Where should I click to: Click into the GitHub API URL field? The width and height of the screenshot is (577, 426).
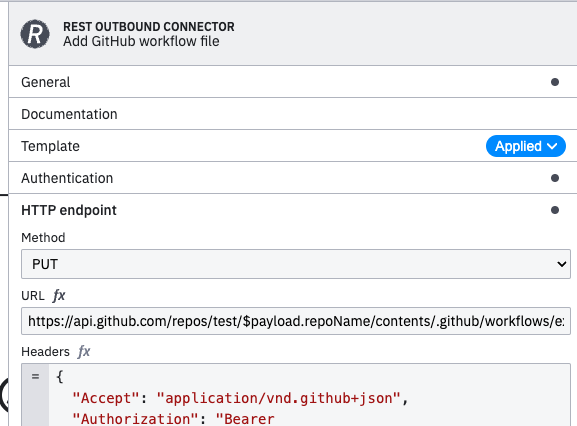pos(296,321)
